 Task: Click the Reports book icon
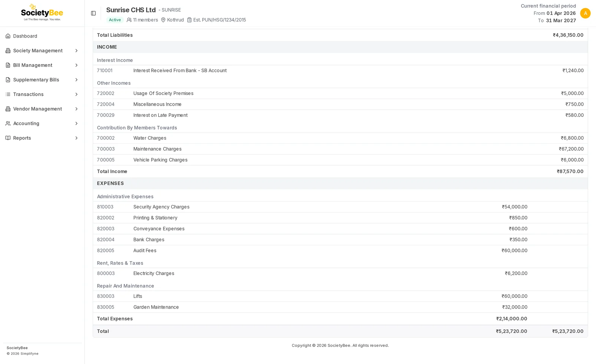coord(8,138)
